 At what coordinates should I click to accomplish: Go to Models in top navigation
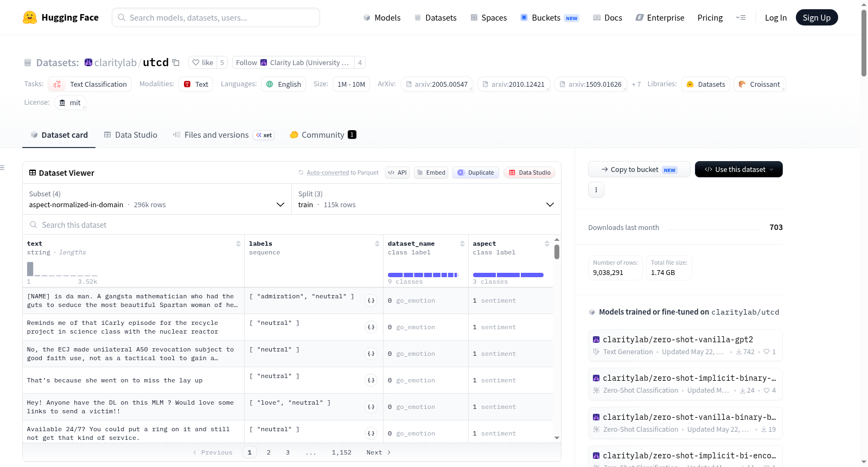(382, 17)
